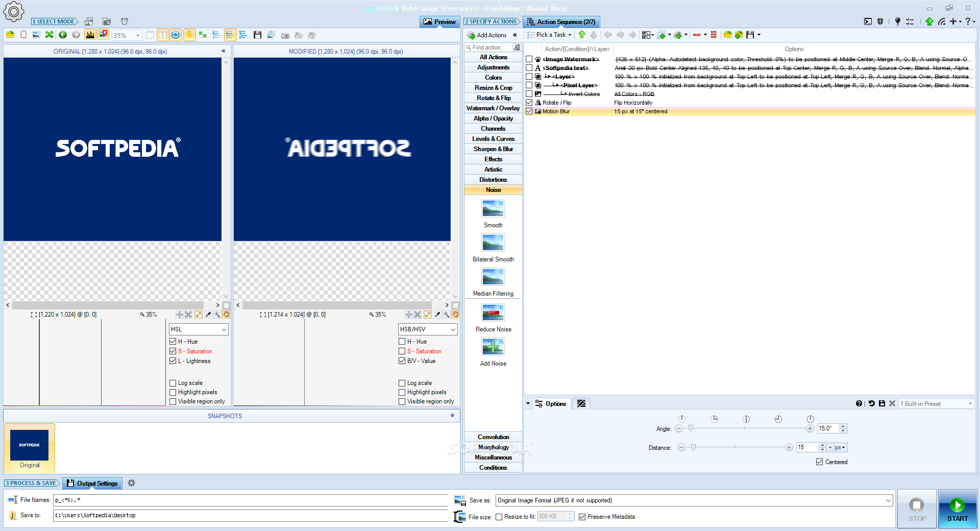Viewport: 980px width, 531px height.
Task: Select the Options tab
Action: 551,403
